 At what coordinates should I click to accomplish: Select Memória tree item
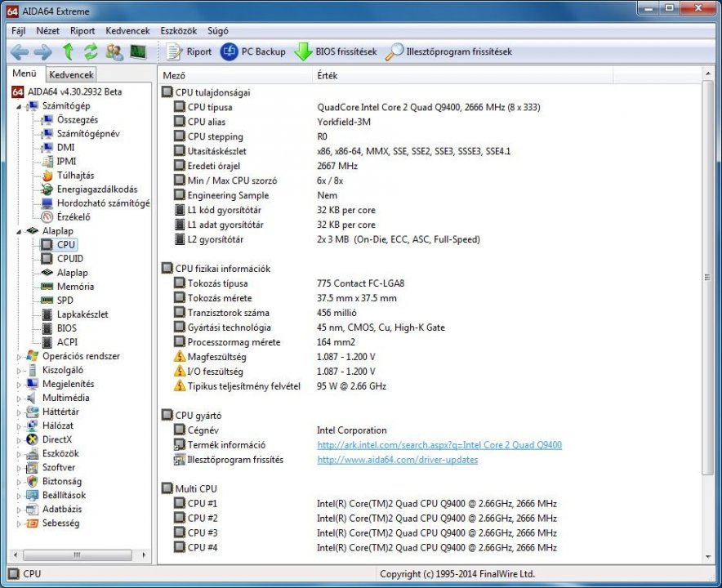pyautogui.click(x=75, y=287)
